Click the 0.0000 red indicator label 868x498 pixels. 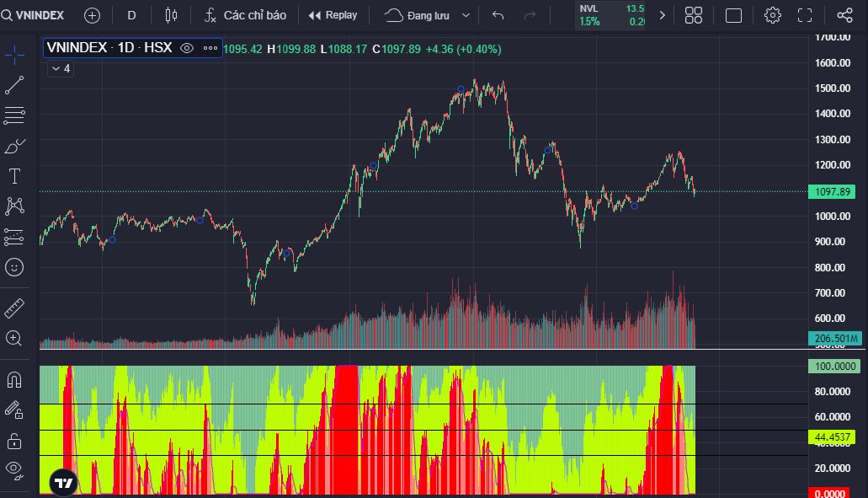coord(828,493)
